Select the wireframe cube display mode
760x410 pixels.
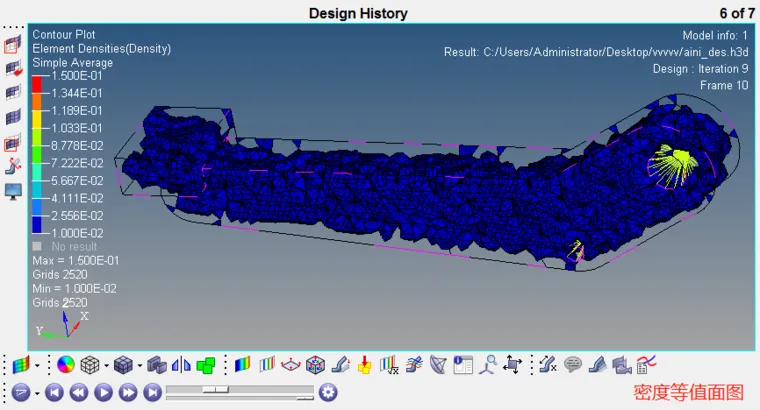pos(90,364)
